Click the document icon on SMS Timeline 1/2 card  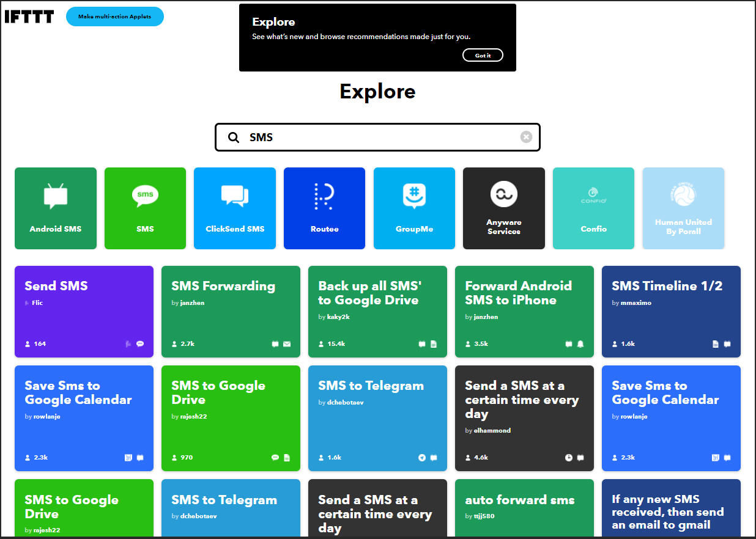(716, 344)
